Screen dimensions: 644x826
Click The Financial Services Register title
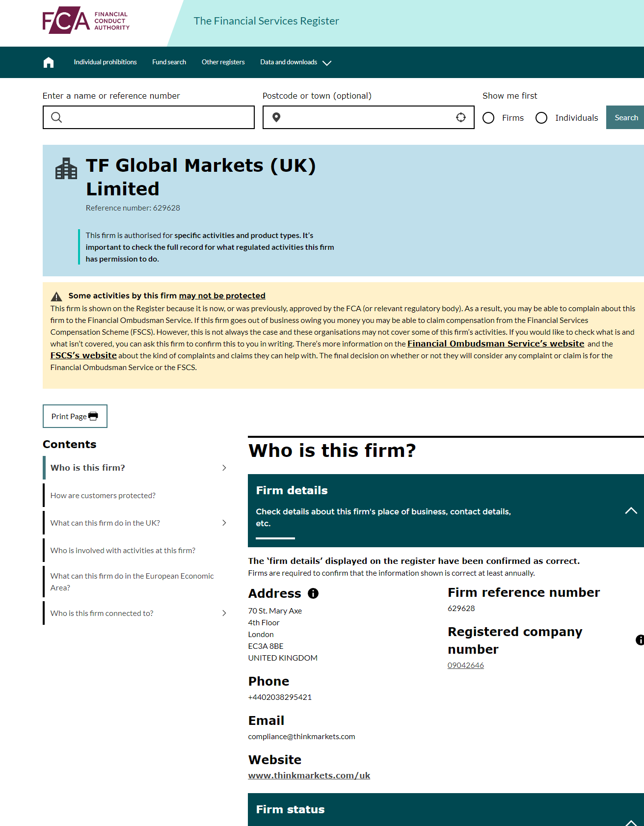[x=267, y=21]
